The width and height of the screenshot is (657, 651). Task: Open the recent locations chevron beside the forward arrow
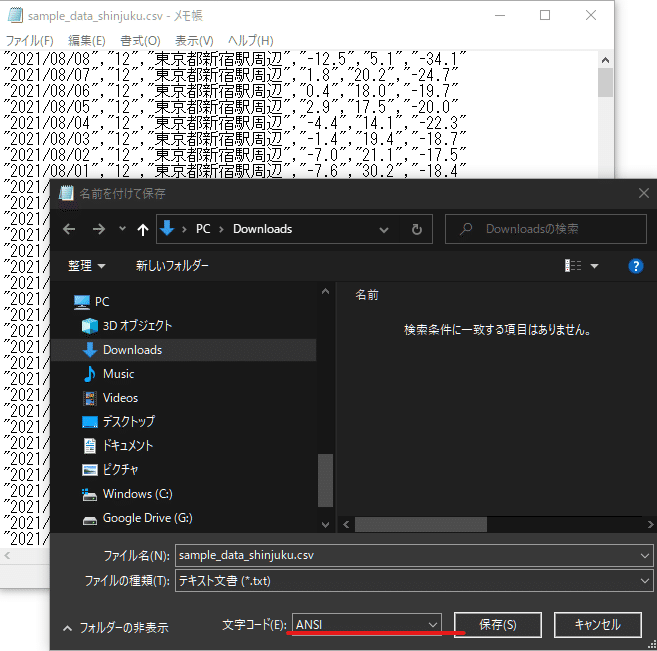122,229
